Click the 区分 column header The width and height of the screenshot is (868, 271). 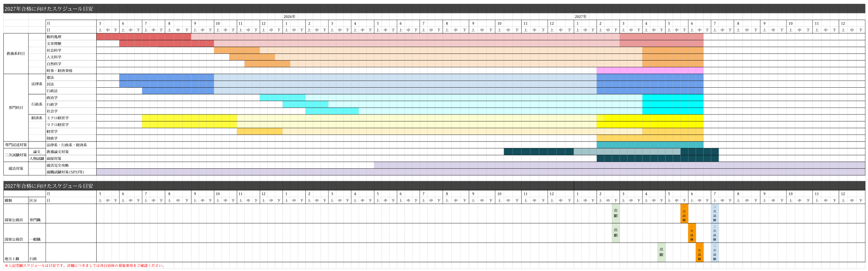(33, 200)
